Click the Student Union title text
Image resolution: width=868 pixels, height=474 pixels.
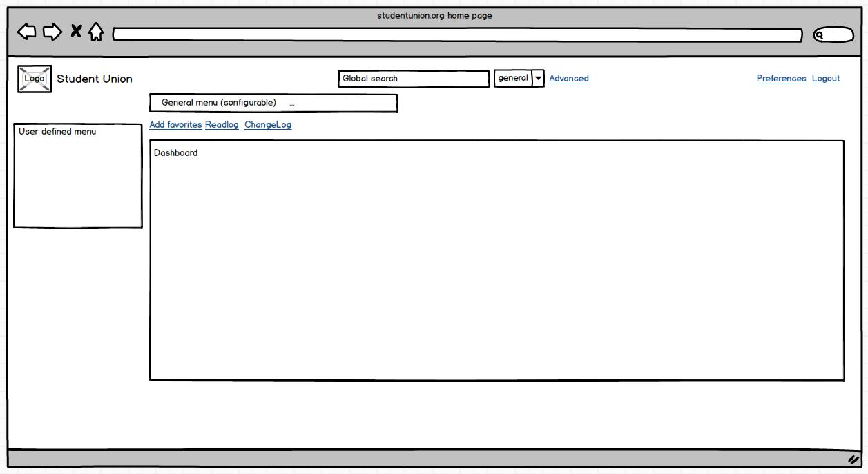[x=95, y=79]
